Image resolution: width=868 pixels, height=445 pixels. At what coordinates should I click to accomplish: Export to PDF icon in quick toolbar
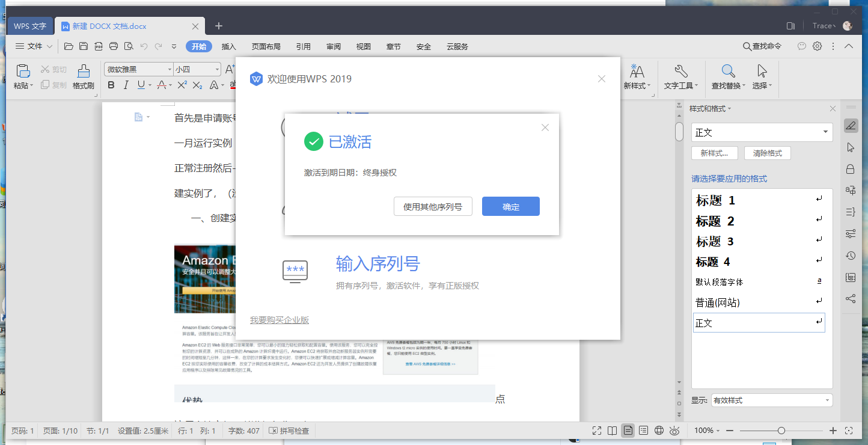click(x=99, y=46)
